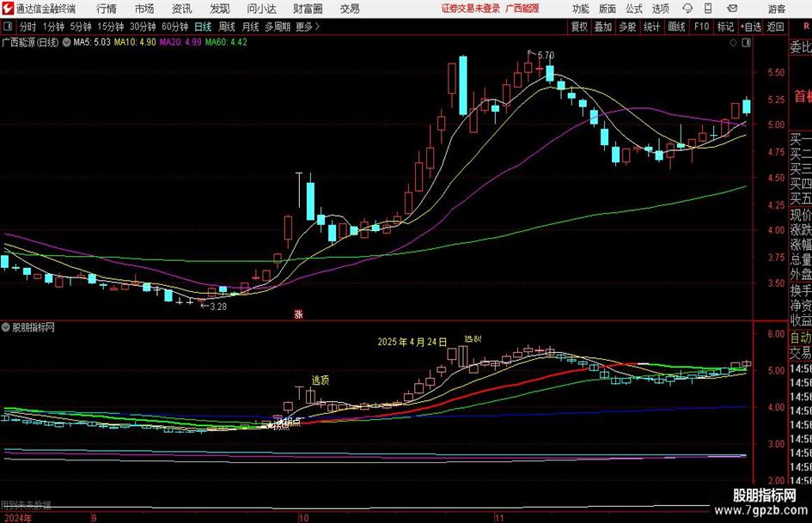
Task: Click the 自动 button in the right sidebar
Action: (801, 338)
